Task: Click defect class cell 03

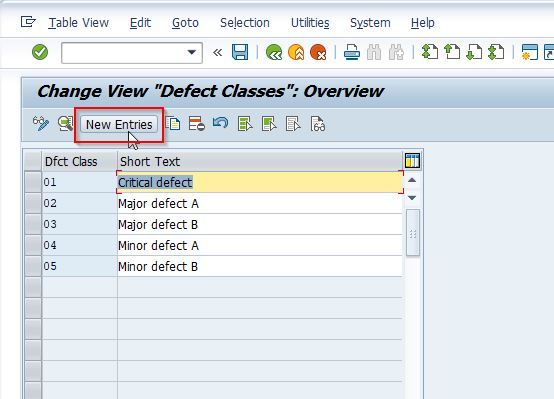Action: click(79, 224)
